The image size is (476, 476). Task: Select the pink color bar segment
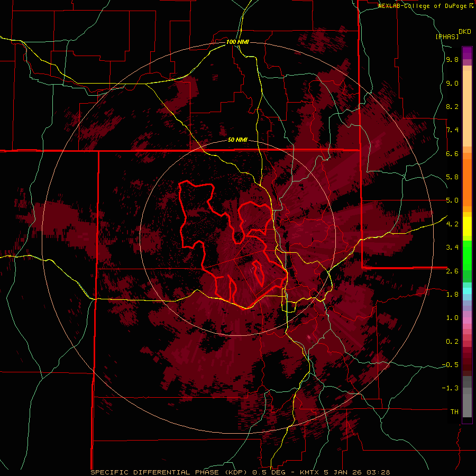[x=467, y=321]
